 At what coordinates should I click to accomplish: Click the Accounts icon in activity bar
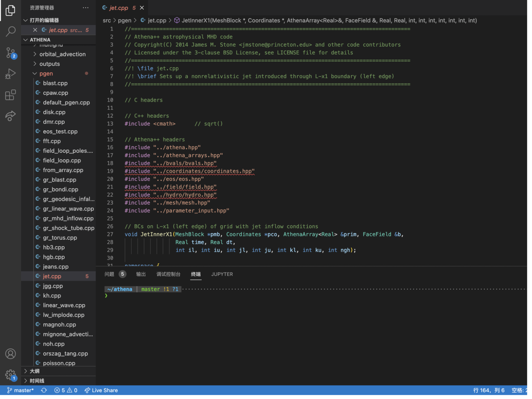[x=10, y=354]
